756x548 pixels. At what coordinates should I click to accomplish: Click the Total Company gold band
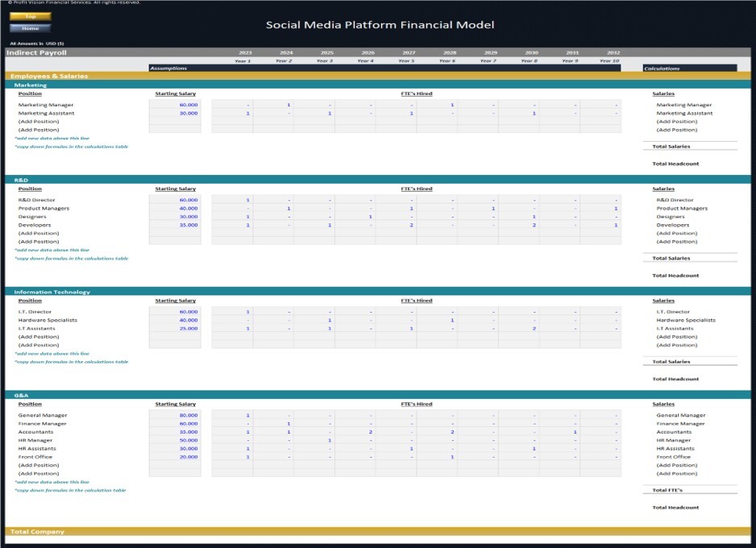(x=378, y=531)
